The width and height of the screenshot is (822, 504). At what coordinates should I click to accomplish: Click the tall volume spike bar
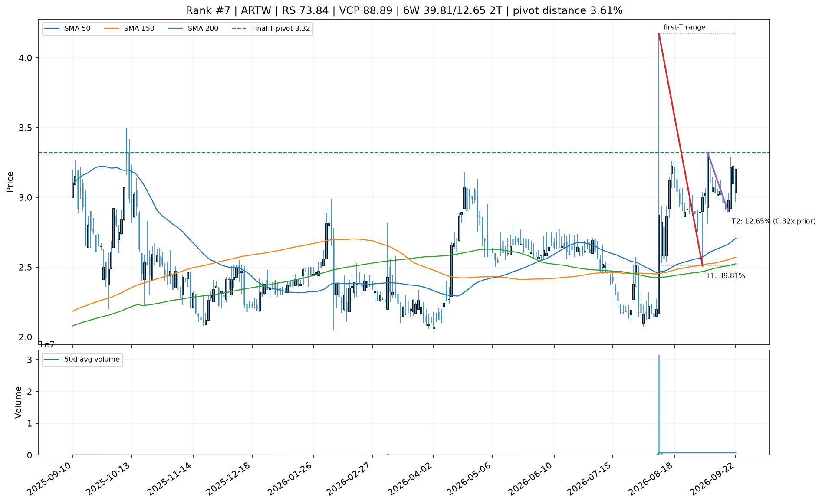659,405
